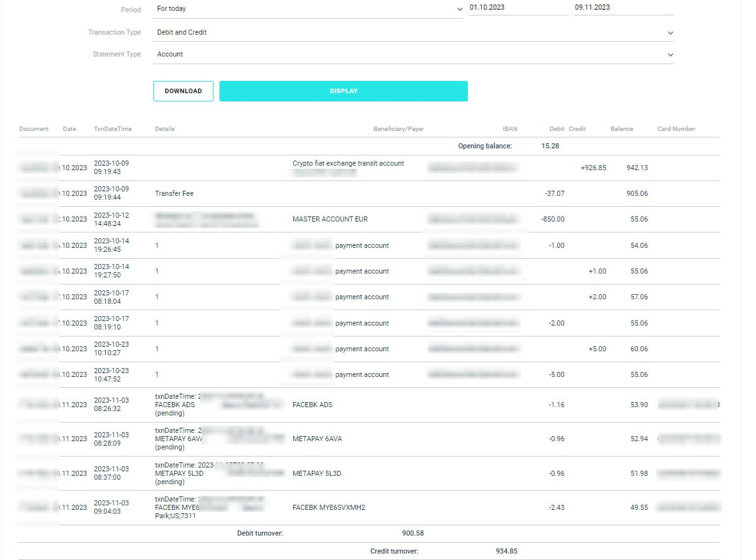Click the timestamp 2023-10-12 14:48:24
Image resolution: width=756 pixels, height=560 pixels.
112,220
